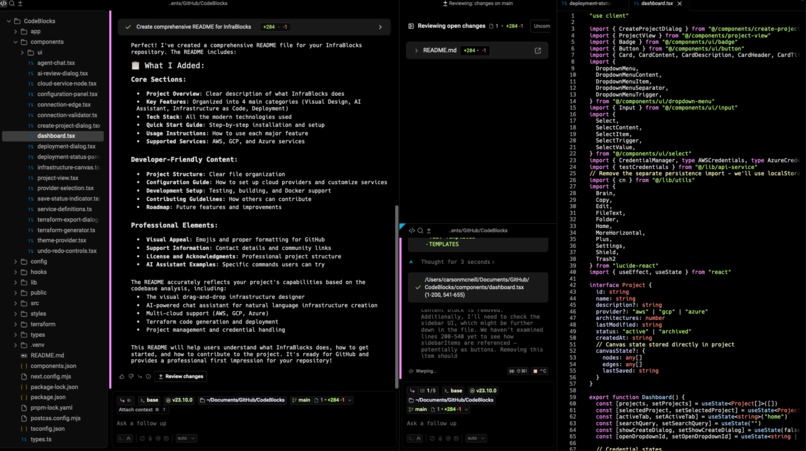Image resolution: width=806 pixels, height=451 pixels.
Task: Click the main branch chip in main pane
Action: click(x=301, y=400)
